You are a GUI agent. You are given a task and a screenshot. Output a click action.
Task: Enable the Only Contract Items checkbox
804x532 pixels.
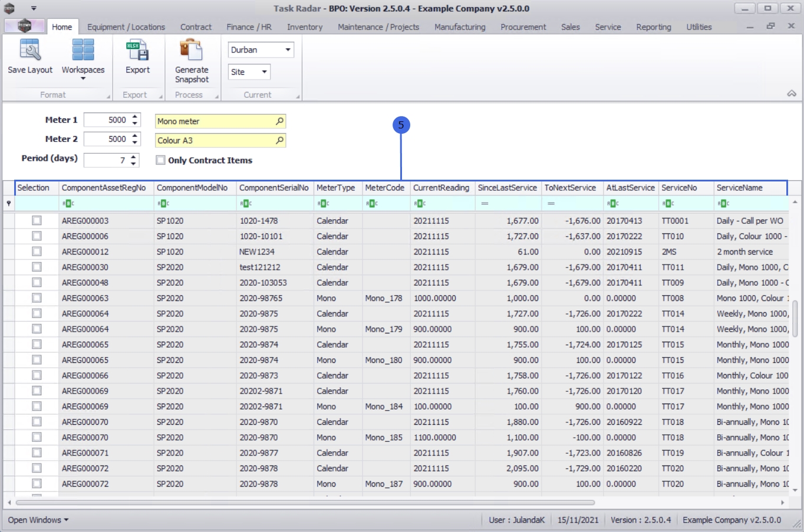pyautogui.click(x=160, y=160)
